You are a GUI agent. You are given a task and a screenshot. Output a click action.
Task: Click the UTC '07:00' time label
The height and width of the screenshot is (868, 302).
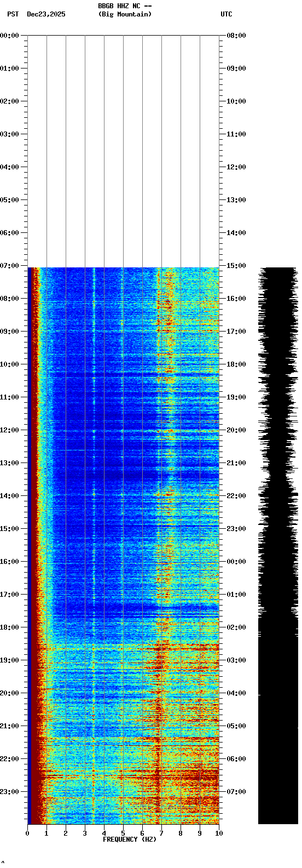click(x=236, y=792)
